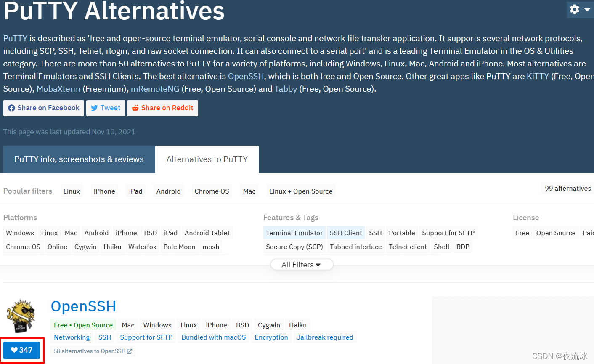Share the page on Reddit
This screenshot has width=594, height=364.
click(x=162, y=108)
